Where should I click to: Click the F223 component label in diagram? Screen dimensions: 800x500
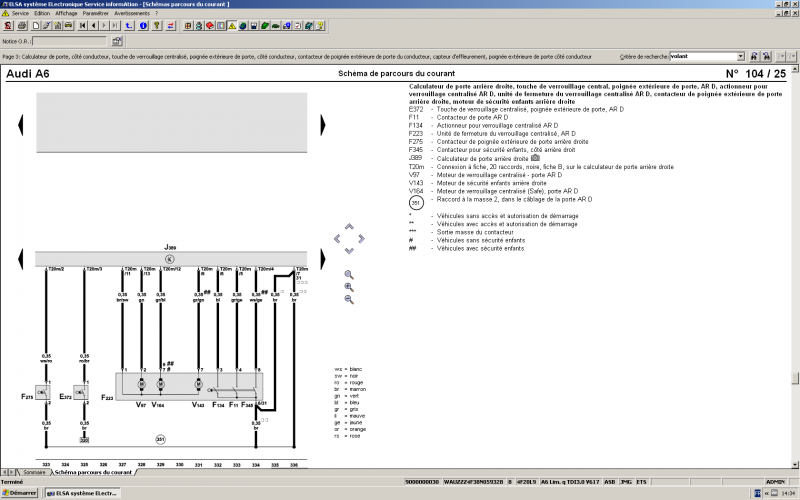pyautogui.click(x=107, y=397)
